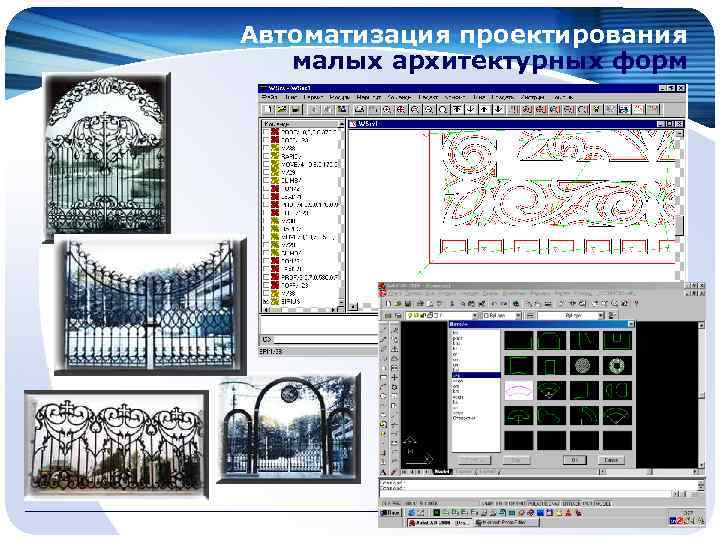The width and height of the screenshot is (720, 540).
Task: Select the white highlighted arc thumbnail
Action: pyautogui.click(x=519, y=391)
